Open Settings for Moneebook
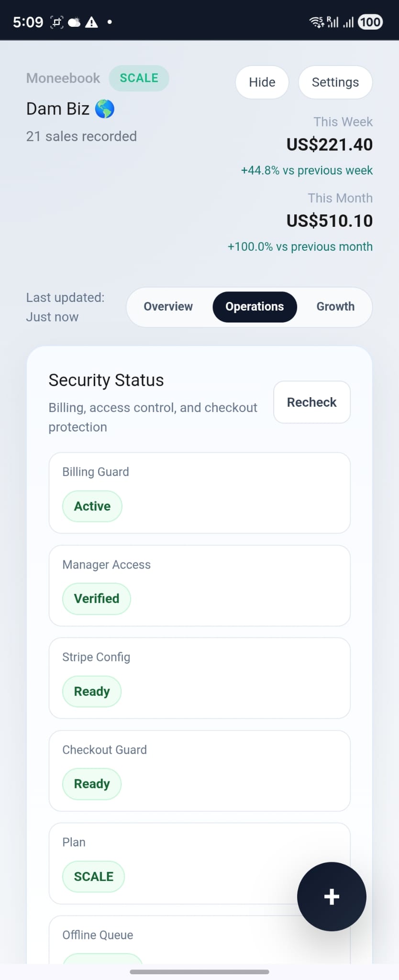 click(335, 82)
